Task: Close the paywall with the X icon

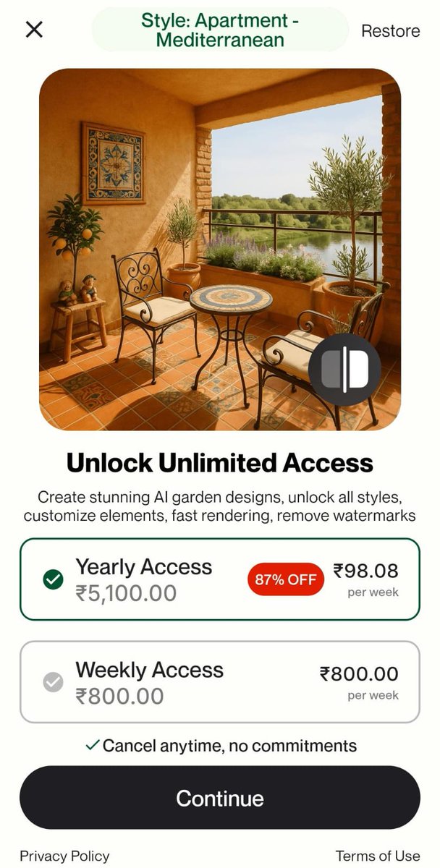Action: (34, 30)
